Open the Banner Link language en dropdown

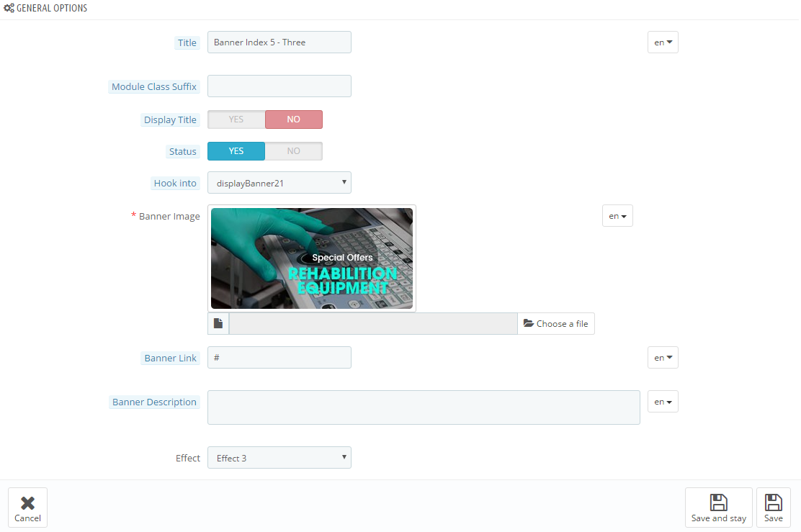coord(663,358)
